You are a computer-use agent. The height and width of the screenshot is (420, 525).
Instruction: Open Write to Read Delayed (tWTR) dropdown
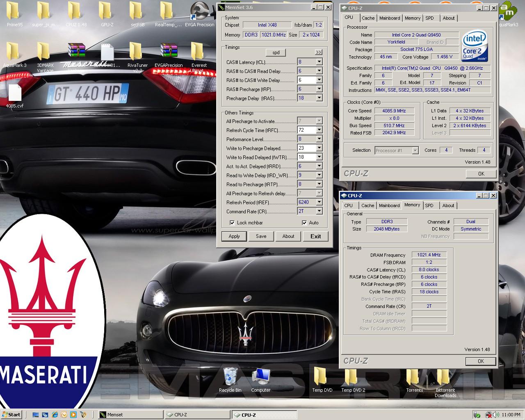[x=319, y=157]
